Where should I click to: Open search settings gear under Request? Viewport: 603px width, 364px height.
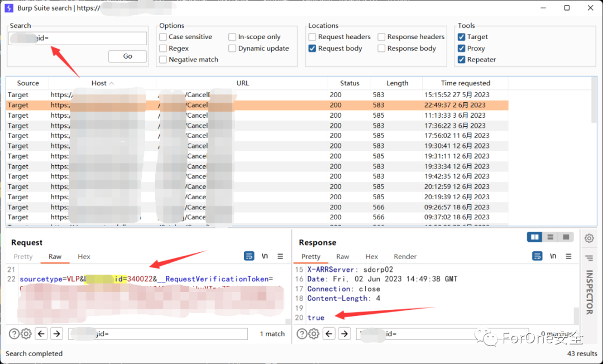[26, 334]
